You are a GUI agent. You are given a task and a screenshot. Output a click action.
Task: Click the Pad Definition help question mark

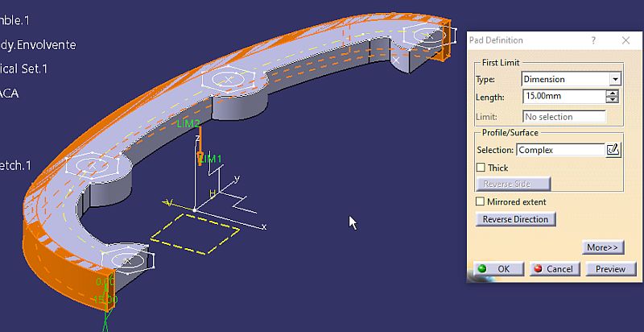(x=593, y=40)
